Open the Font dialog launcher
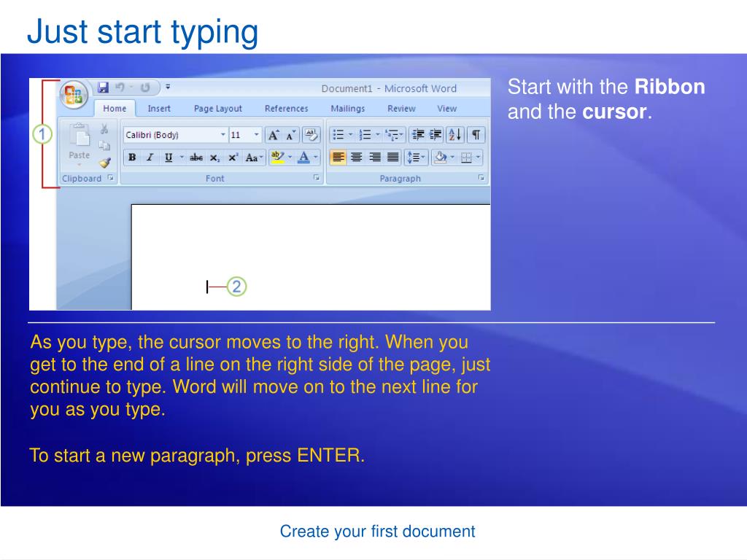 click(317, 178)
